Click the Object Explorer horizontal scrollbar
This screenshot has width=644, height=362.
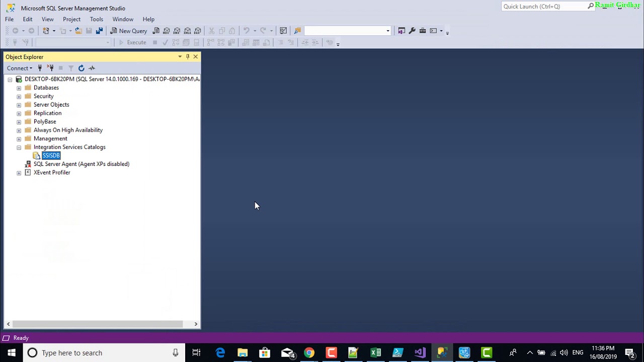tap(98, 324)
